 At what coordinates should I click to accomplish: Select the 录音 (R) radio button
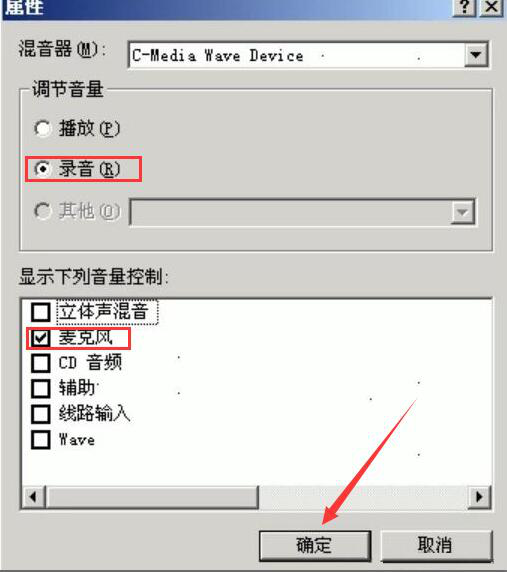pos(42,169)
